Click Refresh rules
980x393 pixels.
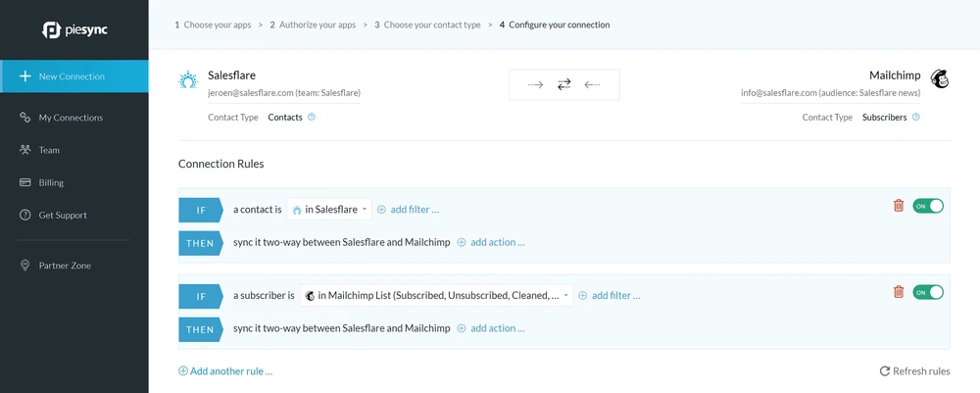pyautogui.click(x=915, y=371)
